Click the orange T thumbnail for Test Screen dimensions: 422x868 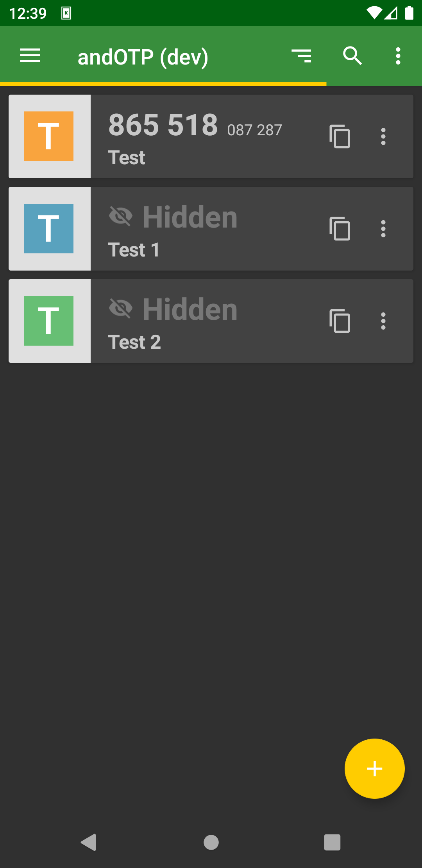pyautogui.click(x=49, y=136)
